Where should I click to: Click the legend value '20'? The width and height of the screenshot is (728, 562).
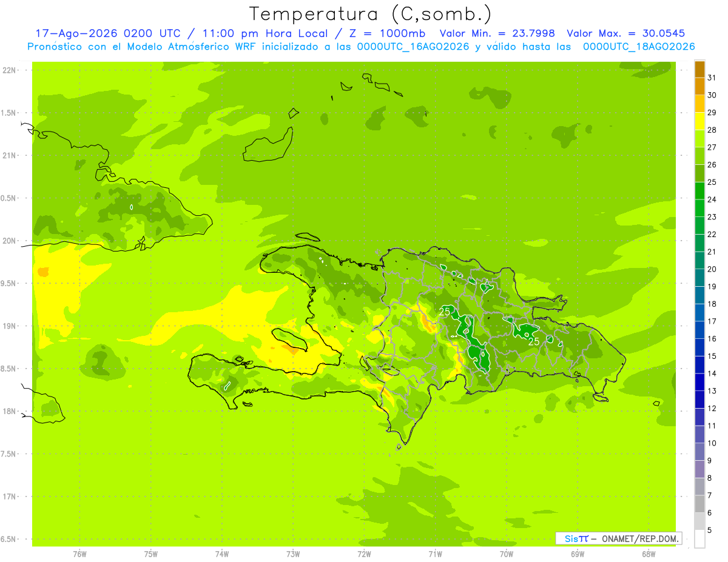pos(712,269)
